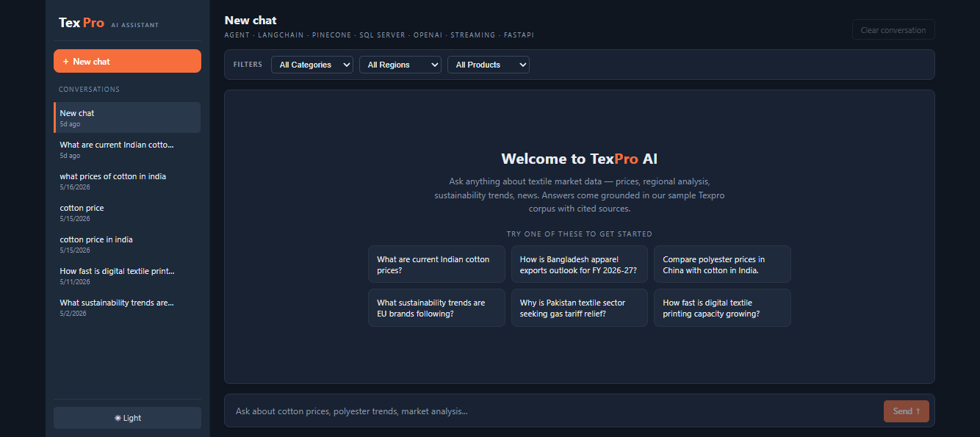Image resolution: width=980 pixels, height=437 pixels.
Task: Choose suggestion 'What are current Indian cotton prices?'
Action: coord(436,264)
